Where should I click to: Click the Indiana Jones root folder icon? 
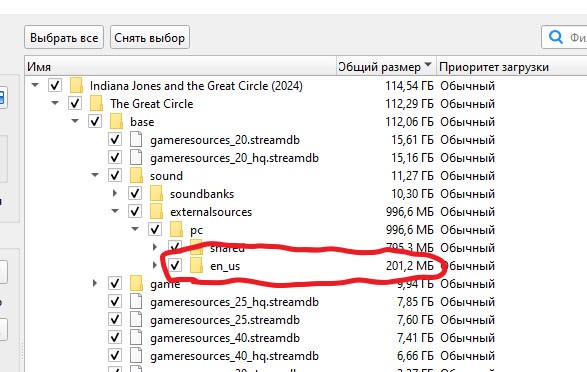[x=76, y=85]
